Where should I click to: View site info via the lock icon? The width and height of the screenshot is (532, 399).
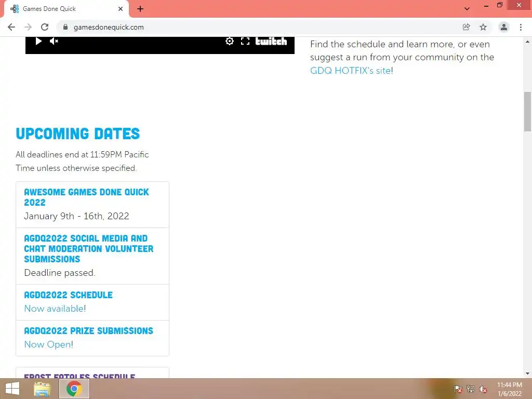tap(65, 27)
